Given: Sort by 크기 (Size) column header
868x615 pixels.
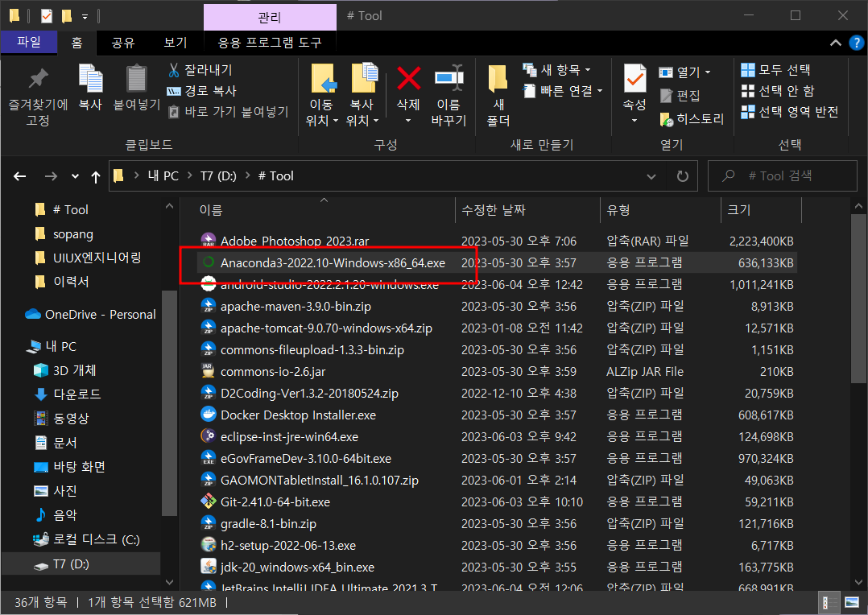Looking at the screenshot, I should pos(761,210).
